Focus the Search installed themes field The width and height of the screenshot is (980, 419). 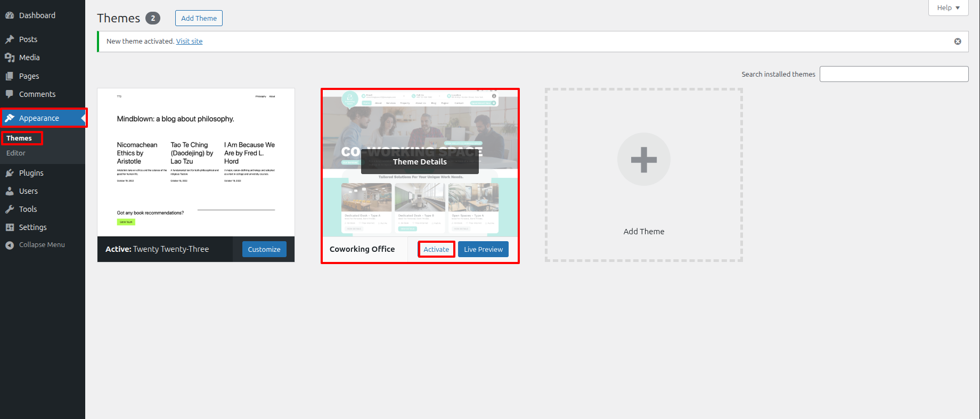tap(894, 74)
